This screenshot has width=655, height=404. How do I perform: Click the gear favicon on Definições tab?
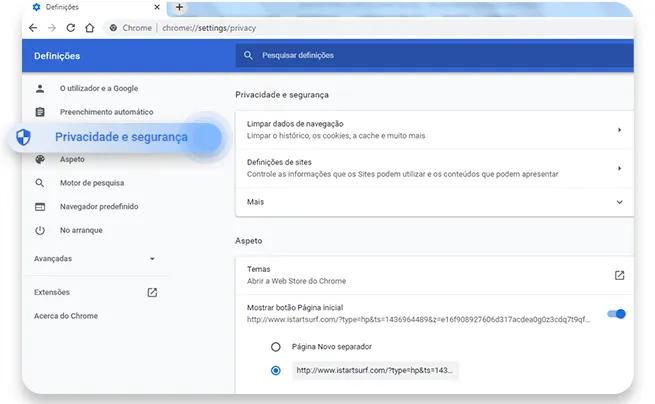tap(36, 7)
